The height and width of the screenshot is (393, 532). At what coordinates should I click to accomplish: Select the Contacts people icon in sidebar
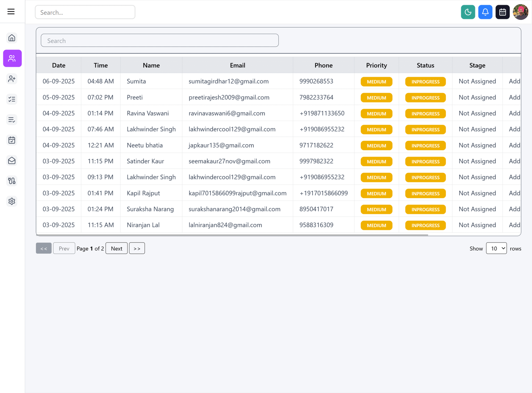pos(12,58)
